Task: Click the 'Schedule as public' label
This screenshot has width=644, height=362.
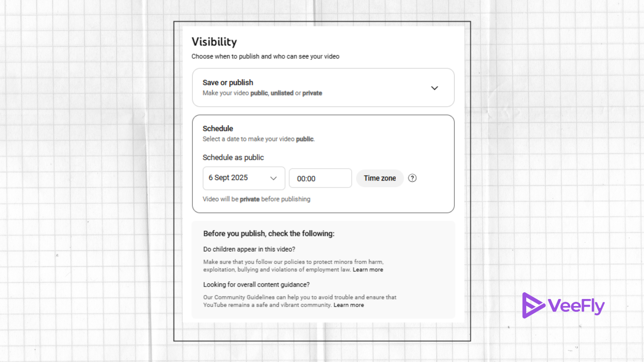Action: [x=233, y=158]
